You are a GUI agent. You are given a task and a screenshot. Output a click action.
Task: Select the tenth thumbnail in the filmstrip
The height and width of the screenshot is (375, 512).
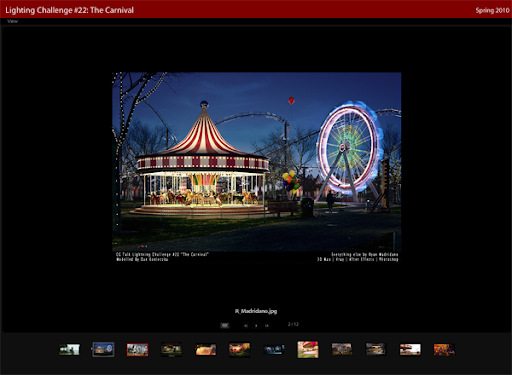376,350
